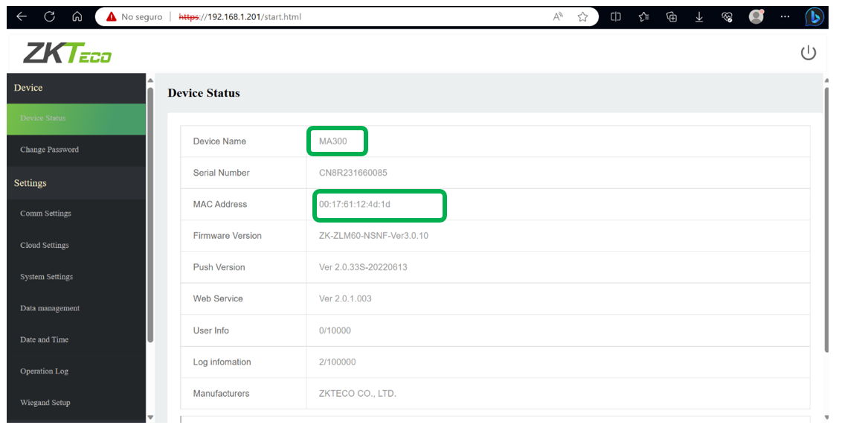Open the read aloud icon in address bar
868x425 pixels.
coord(558,16)
